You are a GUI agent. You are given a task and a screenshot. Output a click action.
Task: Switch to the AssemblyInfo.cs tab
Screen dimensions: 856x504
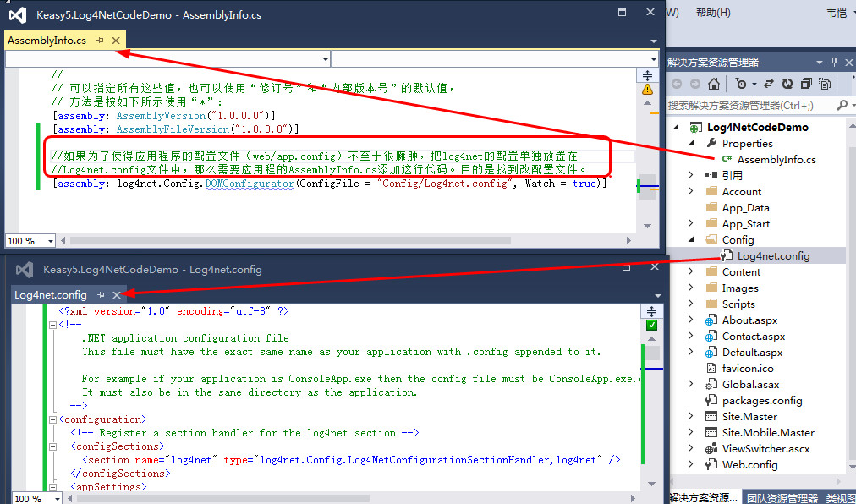tap(47, 41)
